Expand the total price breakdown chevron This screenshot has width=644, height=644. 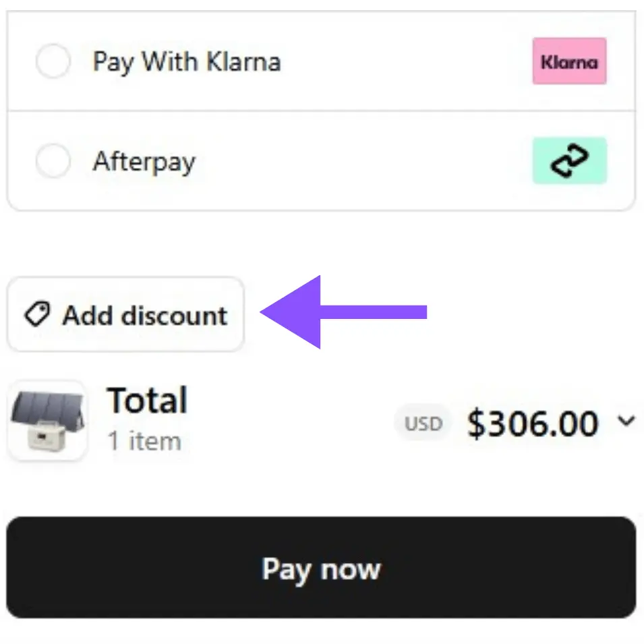[627, 420]
